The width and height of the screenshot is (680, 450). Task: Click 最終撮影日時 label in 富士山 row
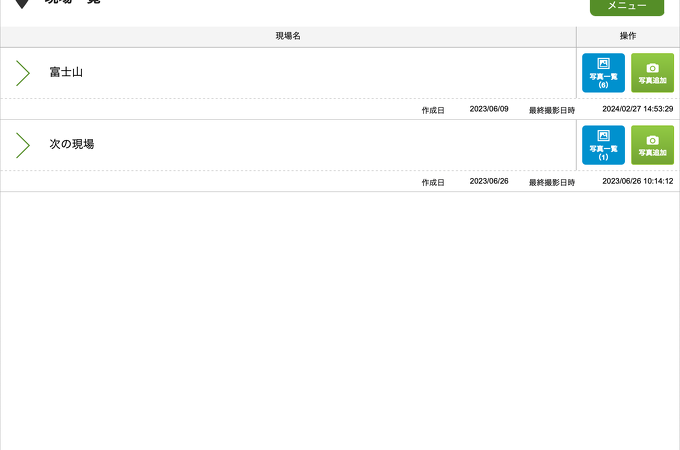pyautogui.click(x=552, y=110)
